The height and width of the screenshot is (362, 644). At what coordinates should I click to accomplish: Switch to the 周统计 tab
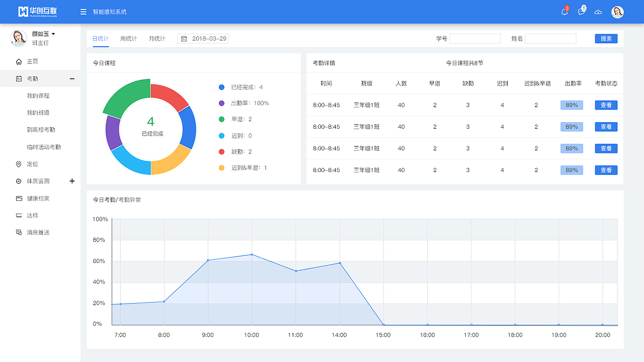(129, 39)
